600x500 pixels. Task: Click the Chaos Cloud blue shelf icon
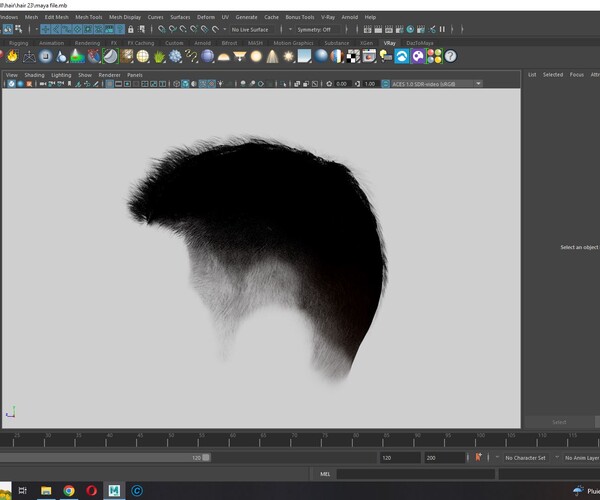coord(402,57)
